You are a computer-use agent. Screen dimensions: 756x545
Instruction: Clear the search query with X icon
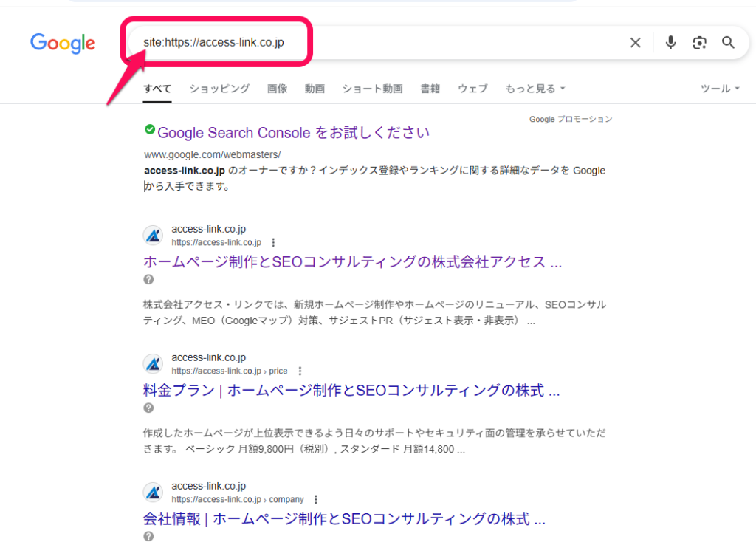coord(636,43)
